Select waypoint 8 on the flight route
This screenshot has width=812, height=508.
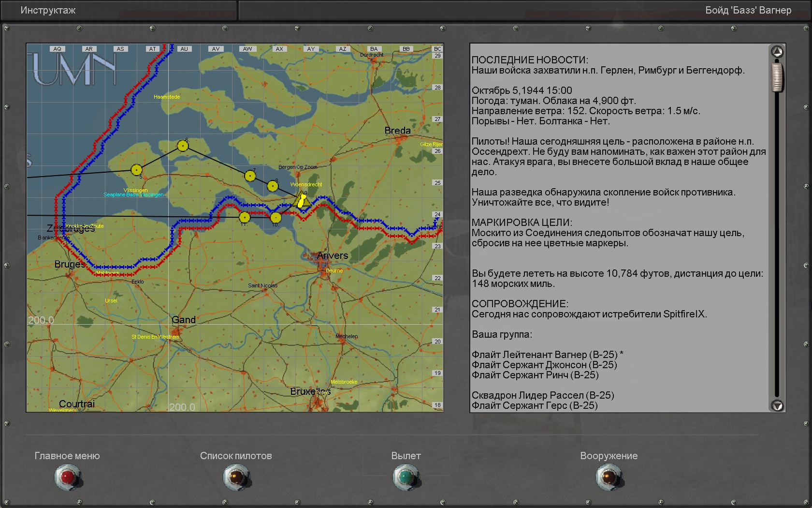click(273, 186)
